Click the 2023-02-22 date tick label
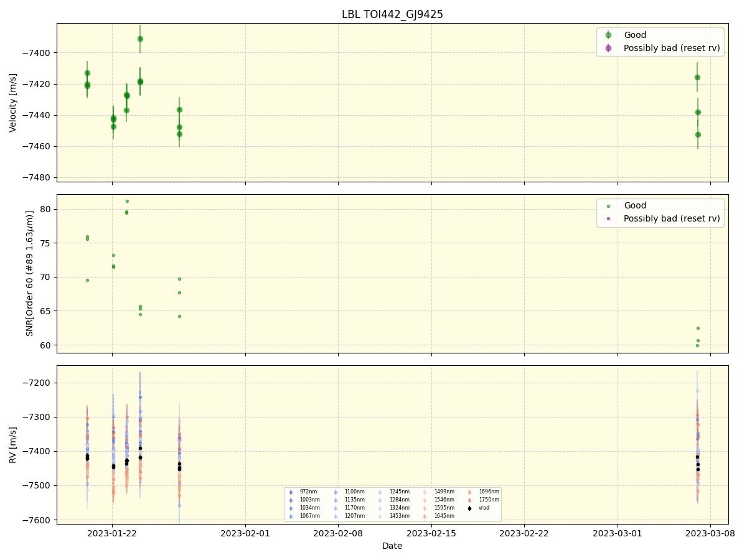The image size is (747, 560). (524, 533)
